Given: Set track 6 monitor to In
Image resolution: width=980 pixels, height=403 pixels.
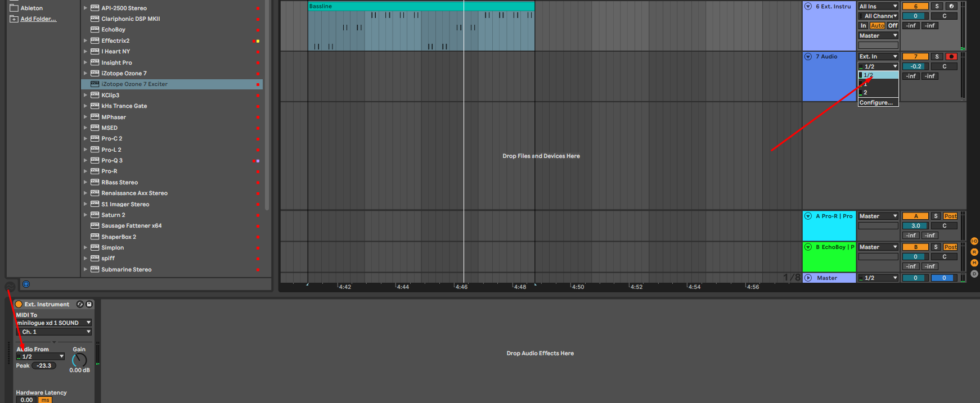Looking at the screenshot, I should click(x=863, y=26).
